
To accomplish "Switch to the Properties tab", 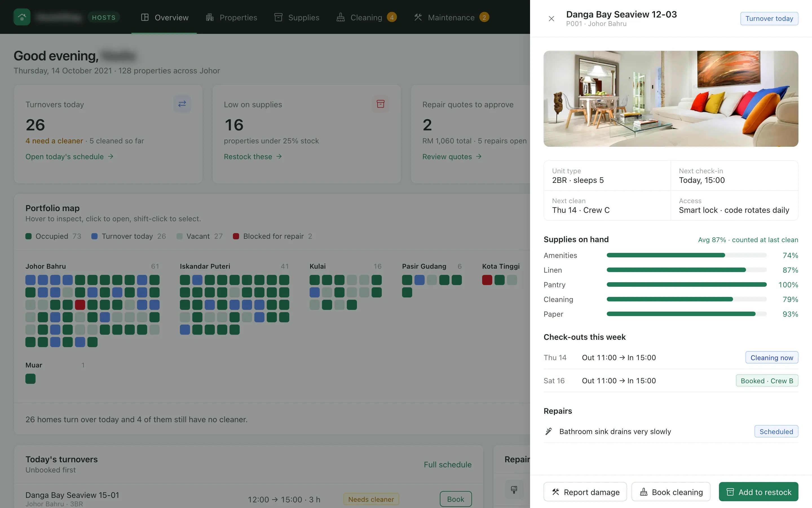I will click(231, 17).
